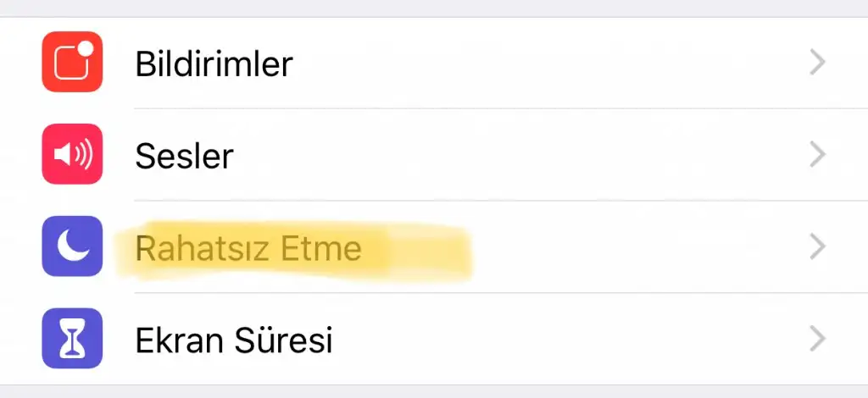Tap the red Bildirimler notification icon
Viewport: 868px width, 398px height.
[x=72, y=62]
